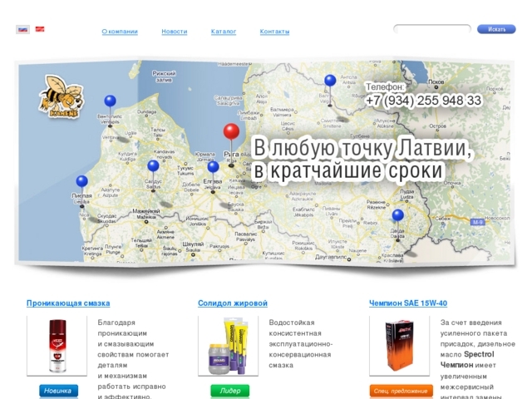Click the green Лидер badge
This screenshot has height=399, width=532.
[230, 391]
